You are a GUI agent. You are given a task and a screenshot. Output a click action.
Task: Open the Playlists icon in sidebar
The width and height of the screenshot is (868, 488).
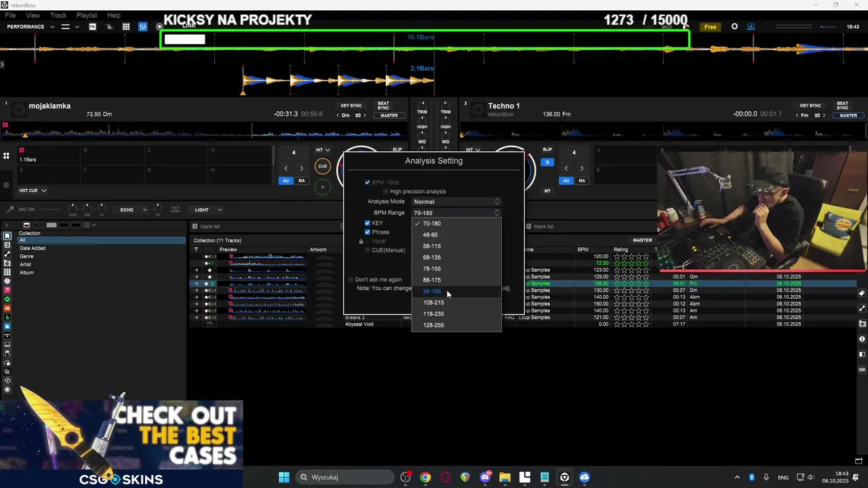7,245
